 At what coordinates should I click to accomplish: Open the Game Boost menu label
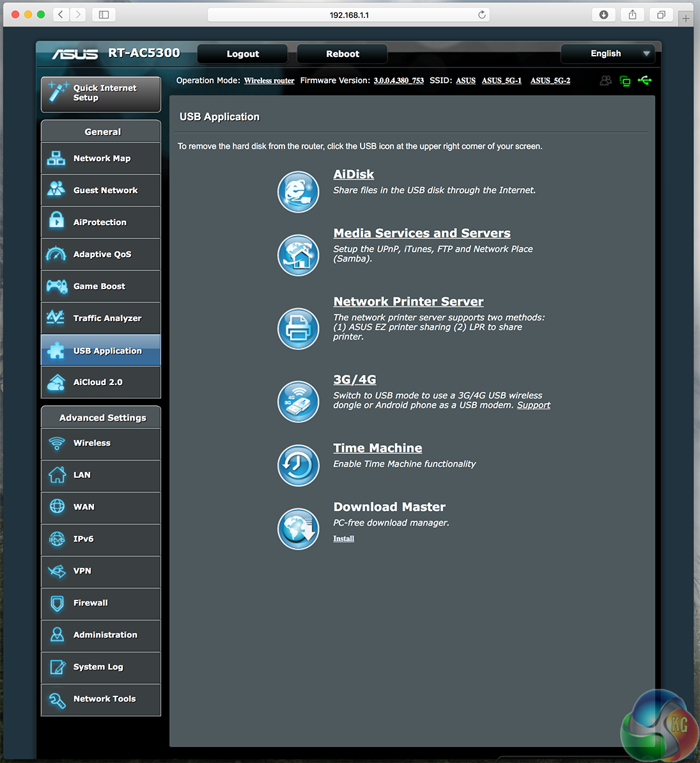(x=99, y=286)
